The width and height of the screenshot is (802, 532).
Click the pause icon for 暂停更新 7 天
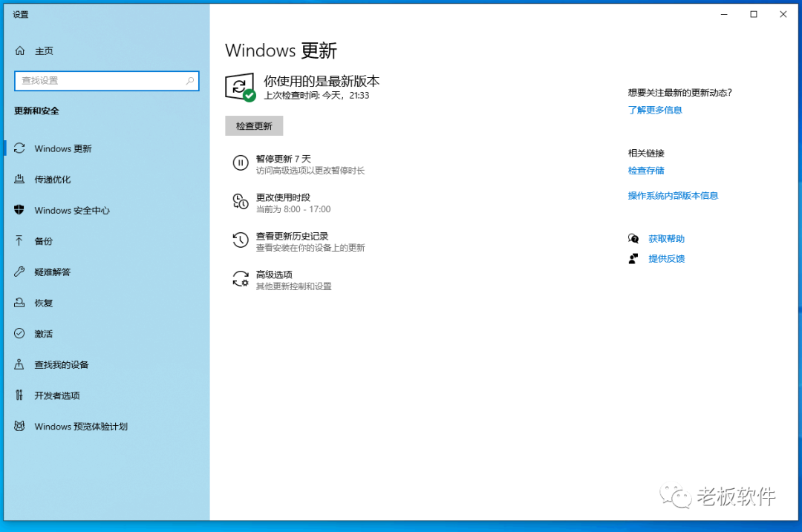(241, 163)
